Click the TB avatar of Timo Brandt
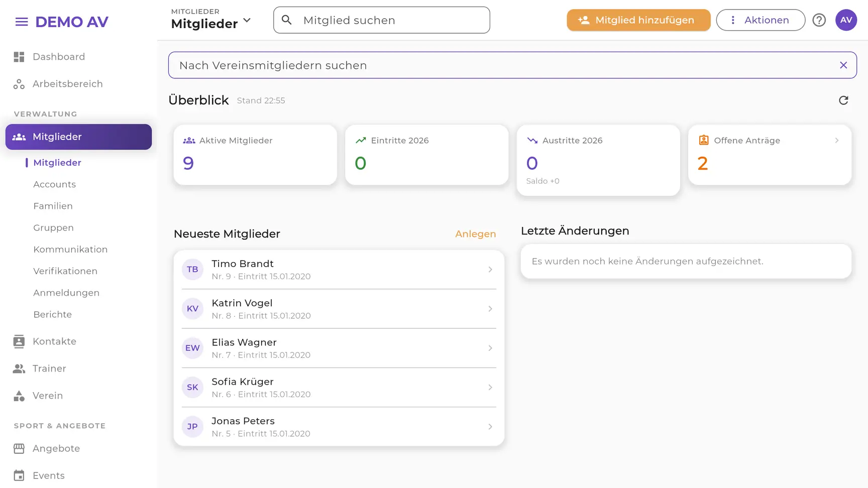 point(192,270)
